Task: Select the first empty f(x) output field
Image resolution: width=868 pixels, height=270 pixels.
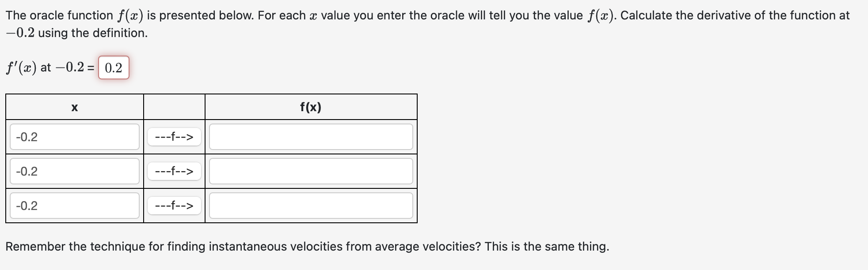Action: [x=310, y=137]
